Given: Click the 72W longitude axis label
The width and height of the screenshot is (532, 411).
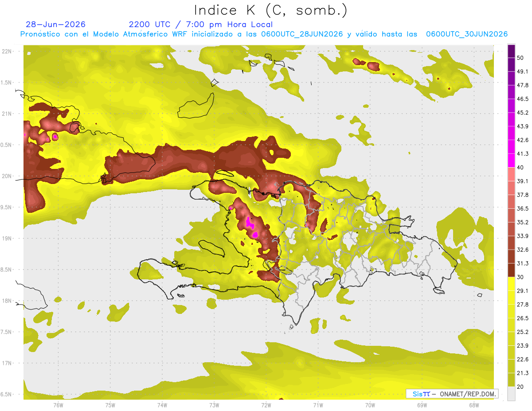Looking at the screenshot, I should click(x=266, y=405).
